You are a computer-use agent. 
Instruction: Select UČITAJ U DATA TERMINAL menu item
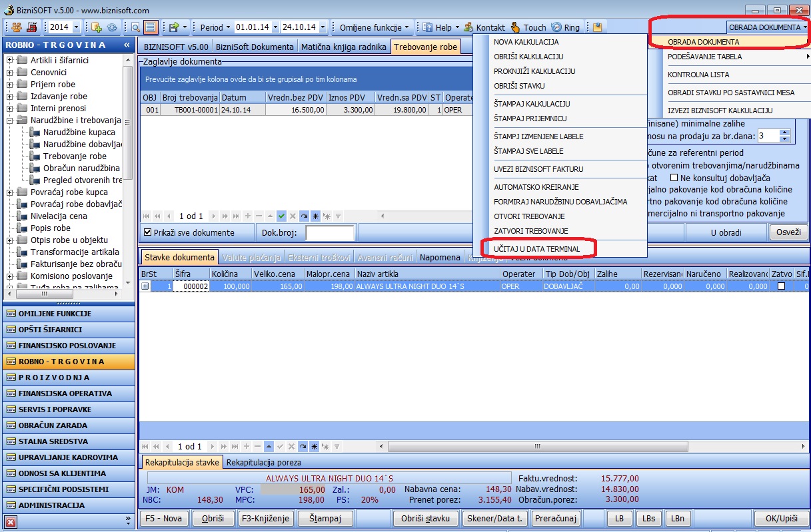point(536,249)
